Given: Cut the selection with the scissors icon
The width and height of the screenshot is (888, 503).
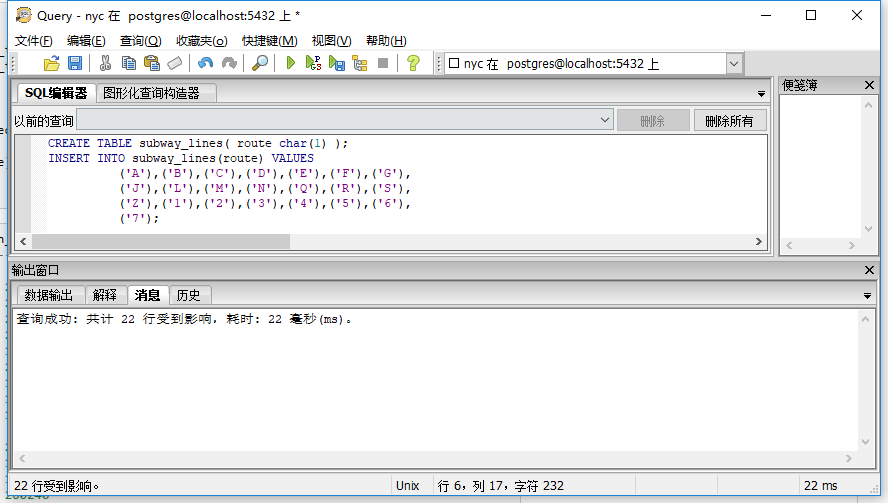Looking at the screenshot, I should pyautogui.click(x=105, y=63).
